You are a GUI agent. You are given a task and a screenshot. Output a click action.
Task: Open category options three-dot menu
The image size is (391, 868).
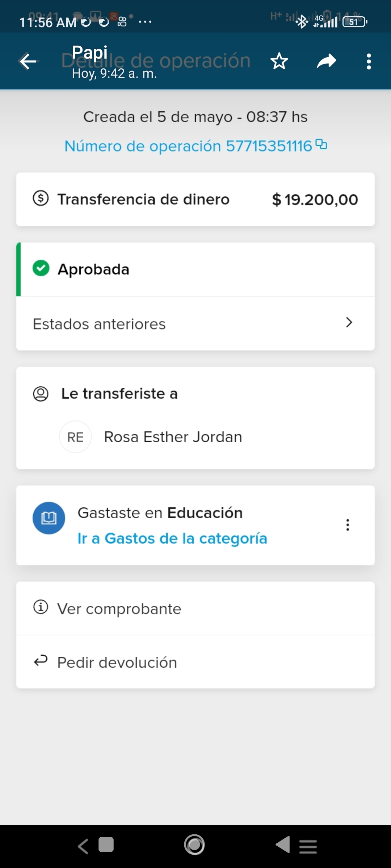tap(348, 525)
